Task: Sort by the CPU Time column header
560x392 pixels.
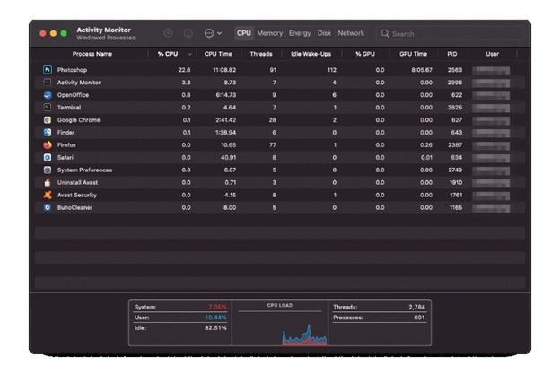Action: pos(218,54)
